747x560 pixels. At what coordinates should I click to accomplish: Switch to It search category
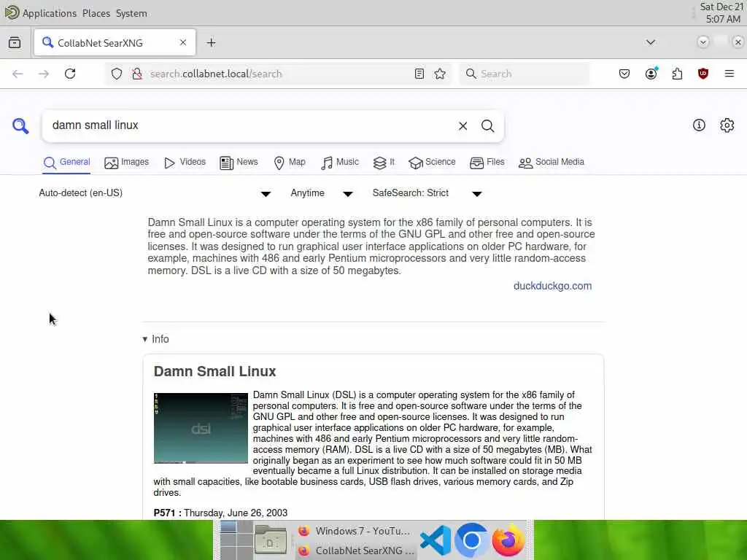pyautogui.click(x=384, y=163)
